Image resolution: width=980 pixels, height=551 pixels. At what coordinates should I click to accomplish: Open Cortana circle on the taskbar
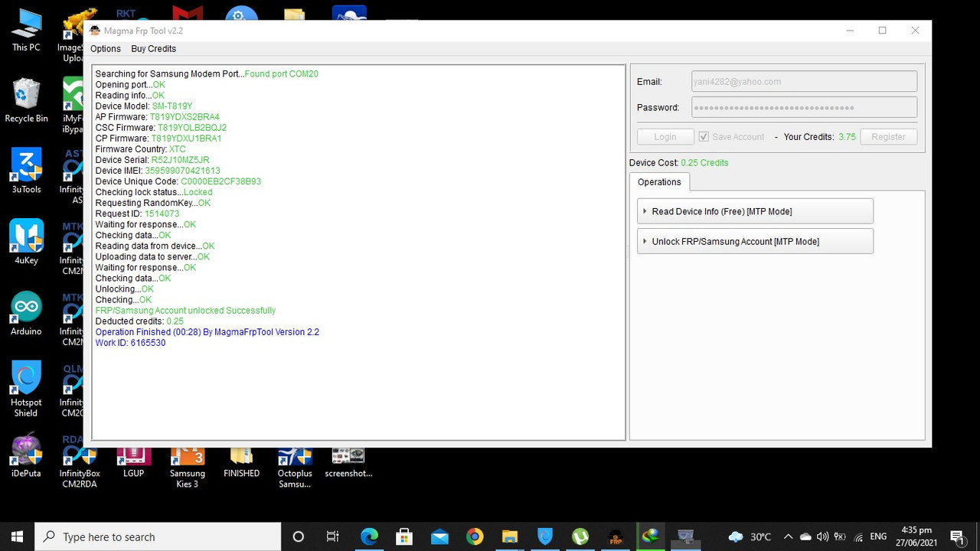coord(299,536)
